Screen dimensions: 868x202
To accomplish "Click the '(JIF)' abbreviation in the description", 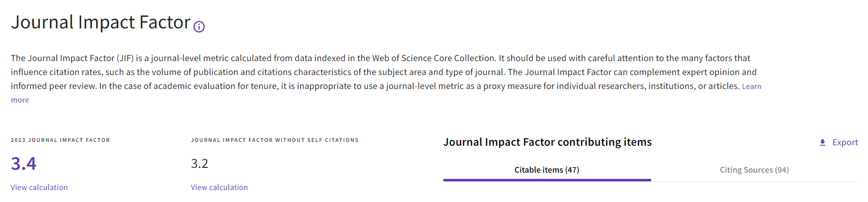I will tap(125, 58).
